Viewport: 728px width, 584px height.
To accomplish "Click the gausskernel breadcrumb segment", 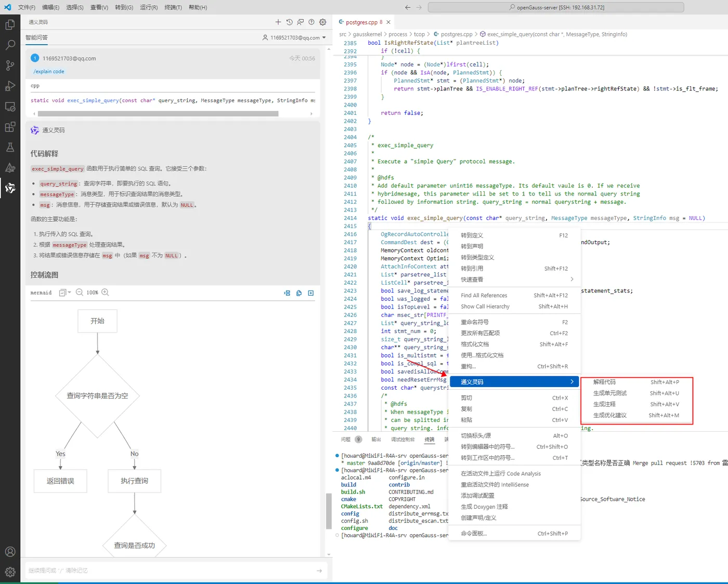I will [367, 34].
